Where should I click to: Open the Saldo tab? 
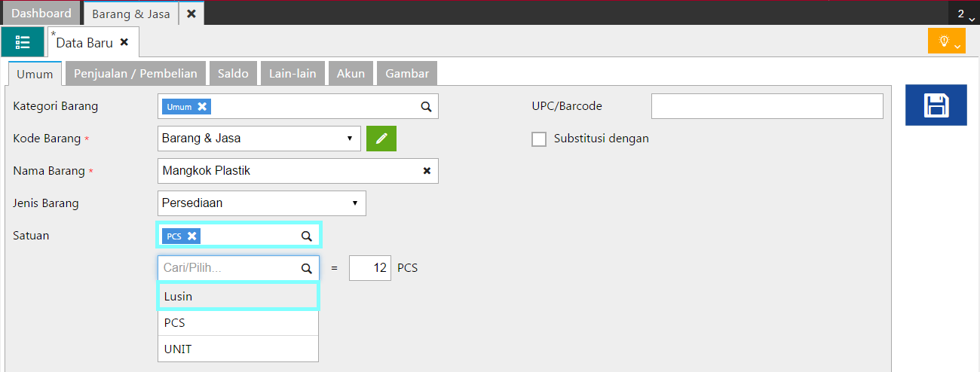click(233, 73)
